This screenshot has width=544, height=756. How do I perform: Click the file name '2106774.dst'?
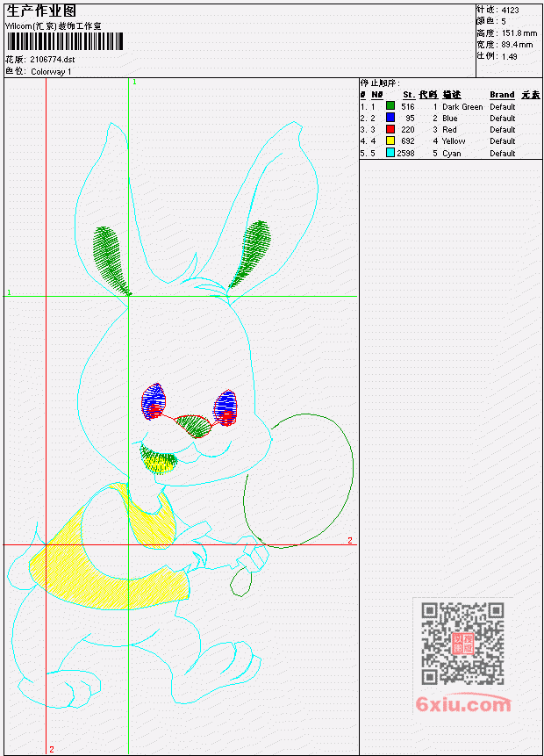point(53,60)
